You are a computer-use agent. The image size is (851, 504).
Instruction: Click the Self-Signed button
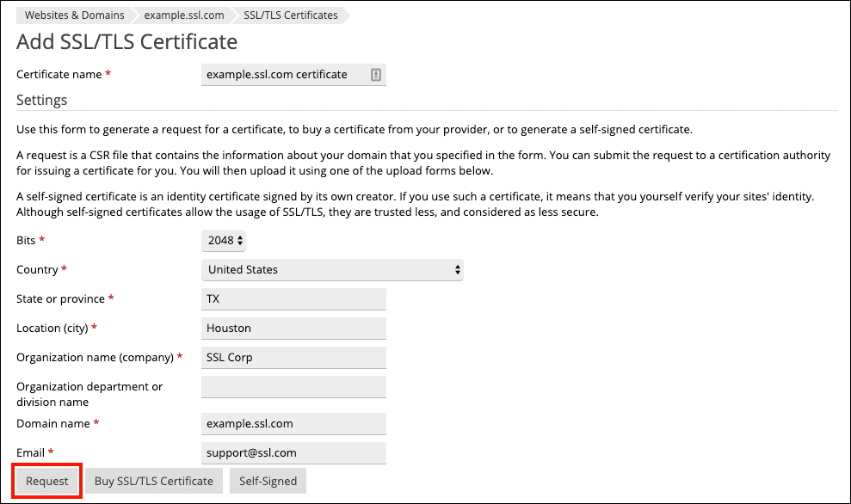[268, 482]
